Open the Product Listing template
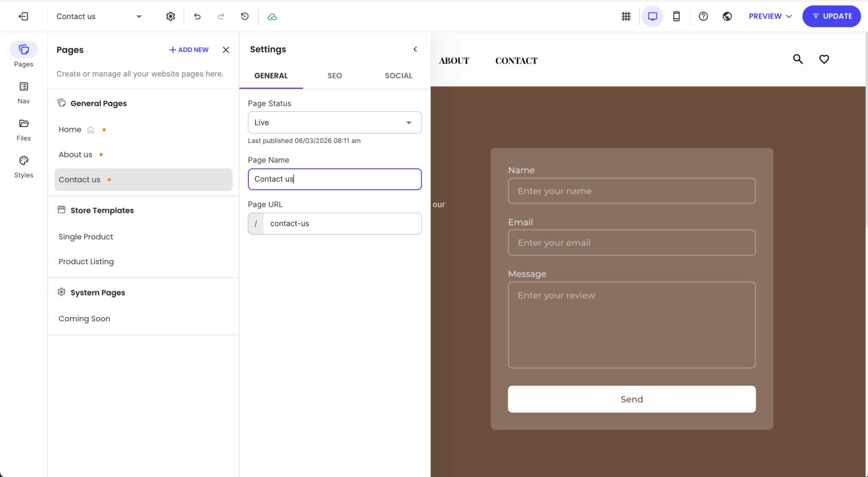This screenshot has height=477, width=868. pos(86,261)
